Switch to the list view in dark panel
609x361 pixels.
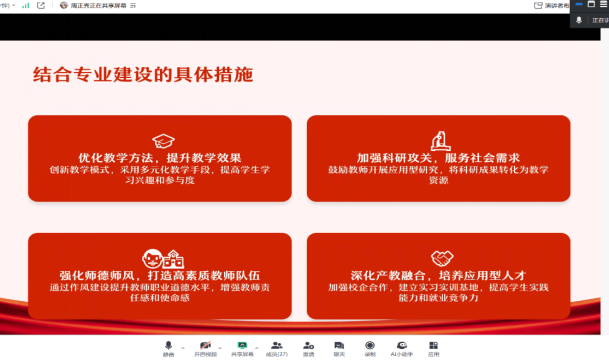click(x=604, y=4)
